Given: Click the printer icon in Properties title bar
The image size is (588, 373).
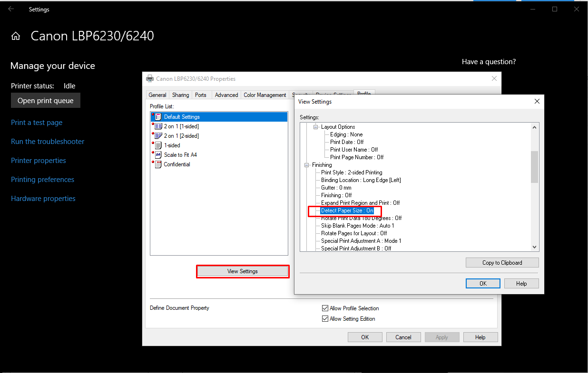Looking at the screenshot, I should tap(150, 79).
